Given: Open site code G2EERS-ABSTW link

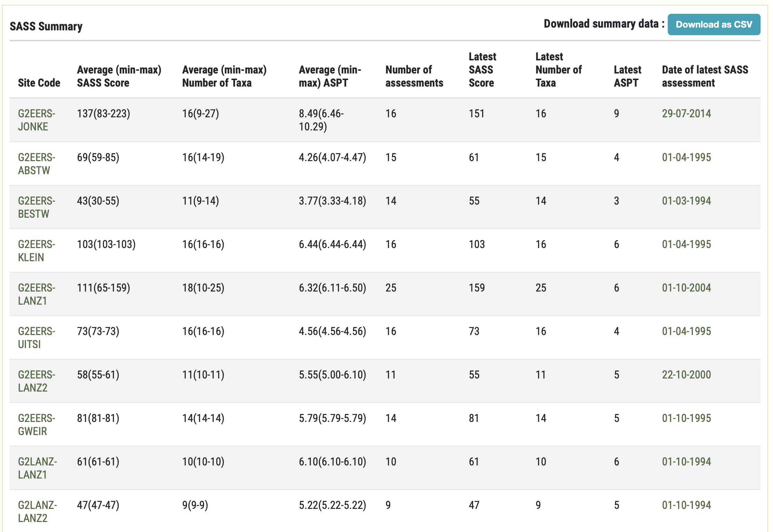Looking at the screenshot, I should click(37, 164).
